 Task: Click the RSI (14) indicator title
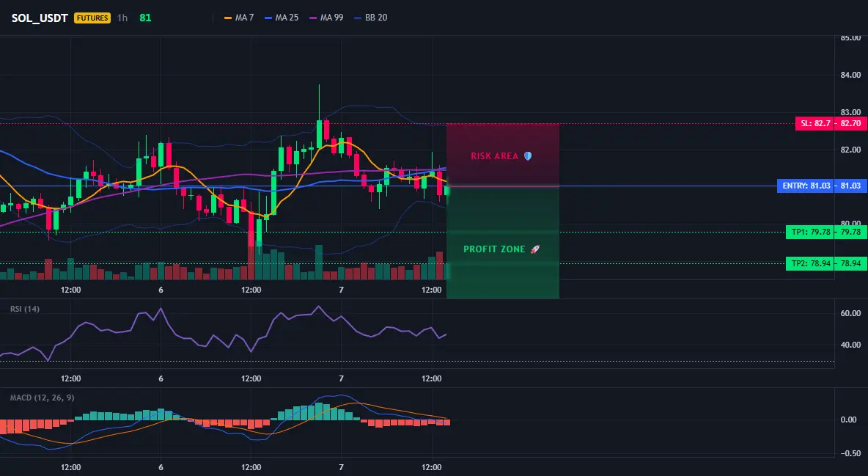click(x=25, y=309)
